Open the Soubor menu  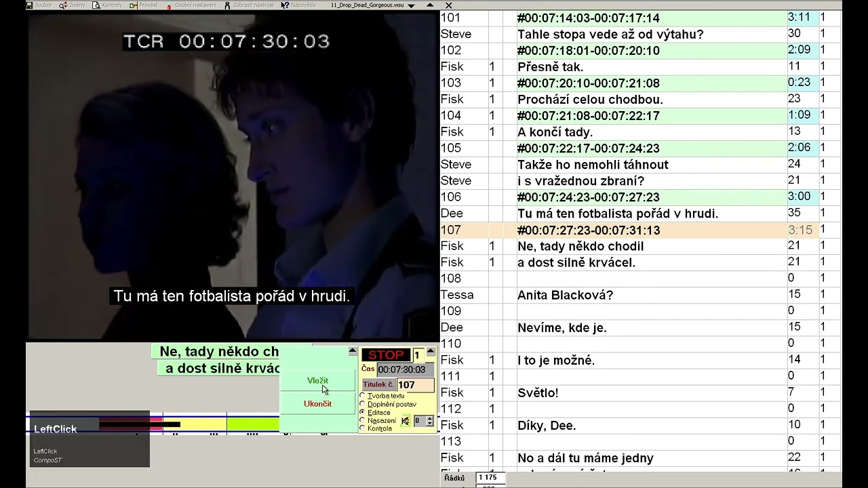(39, 5)
